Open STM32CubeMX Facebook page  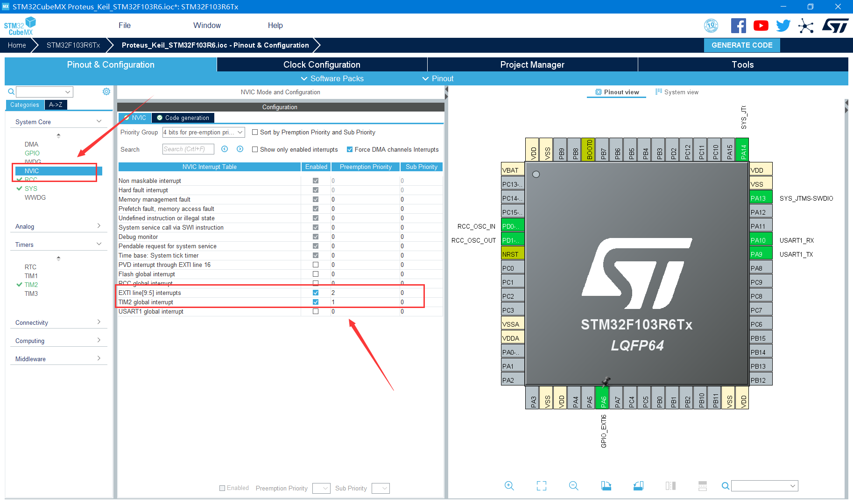[x=738, y=25]
